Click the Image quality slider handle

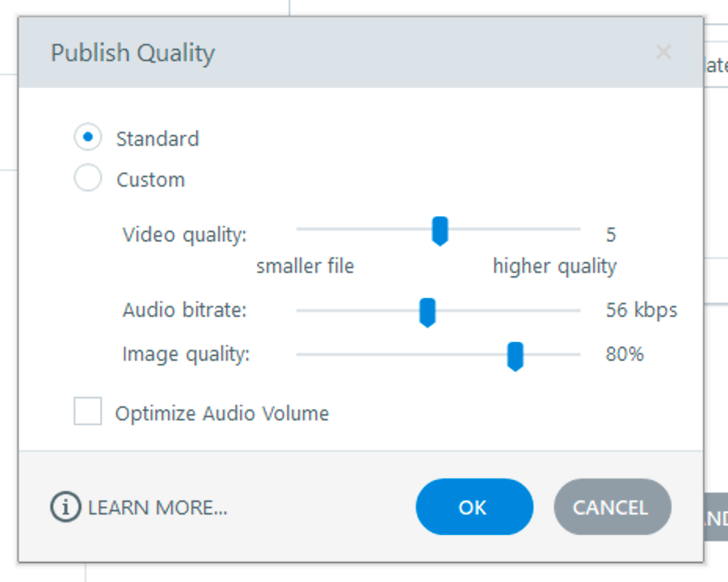515,356
